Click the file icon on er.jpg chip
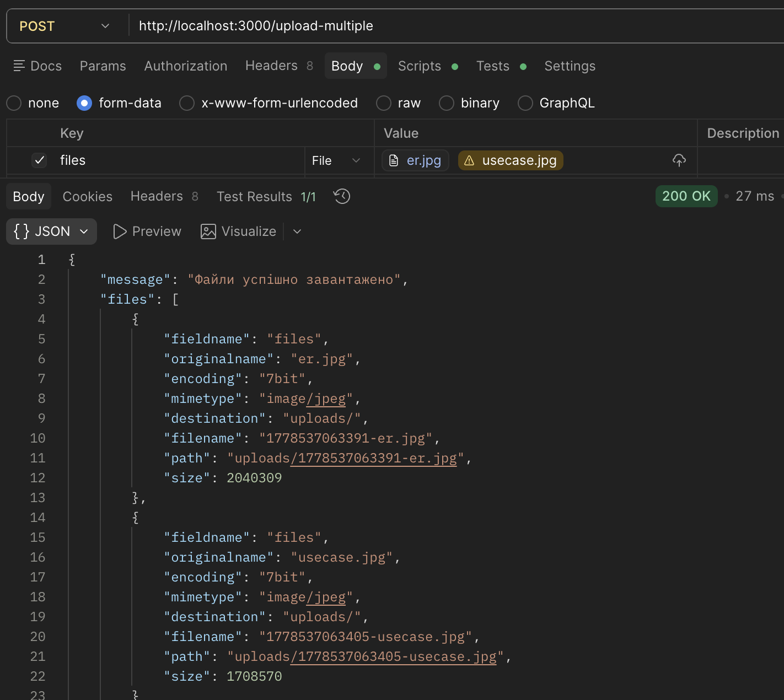 394,160
